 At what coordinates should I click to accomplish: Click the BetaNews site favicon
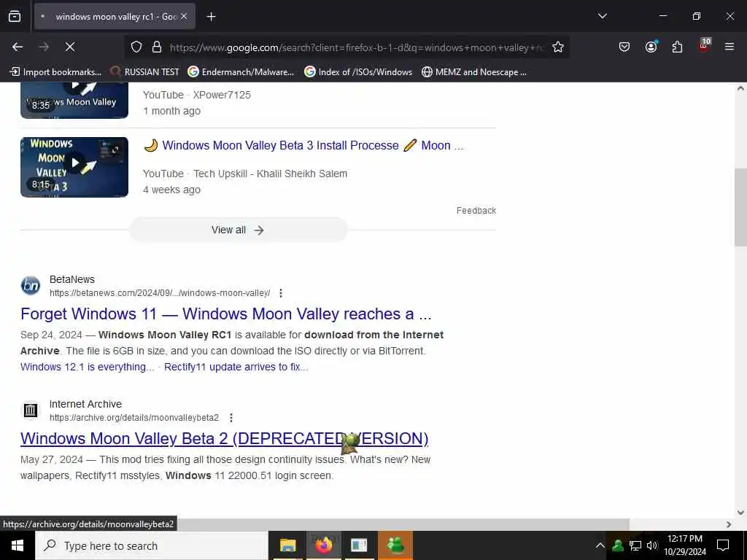coord(31,286)
